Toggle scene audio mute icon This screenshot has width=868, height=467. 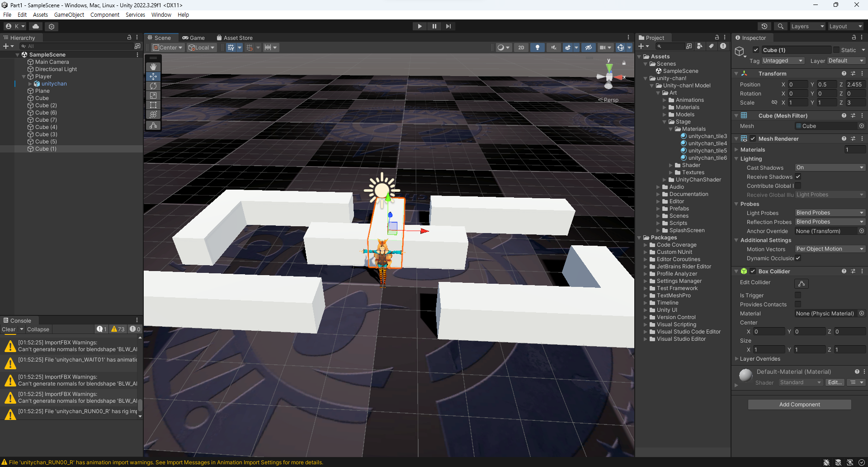(553, 48)
